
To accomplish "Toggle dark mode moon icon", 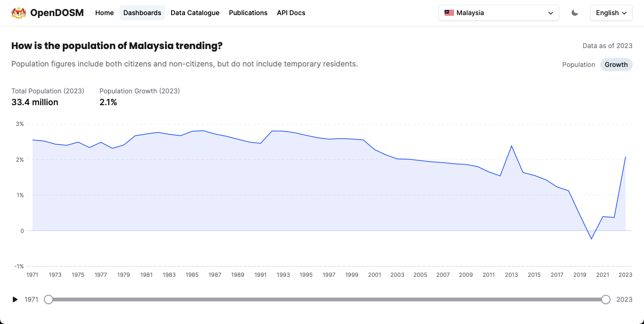I will click(575, 13).
